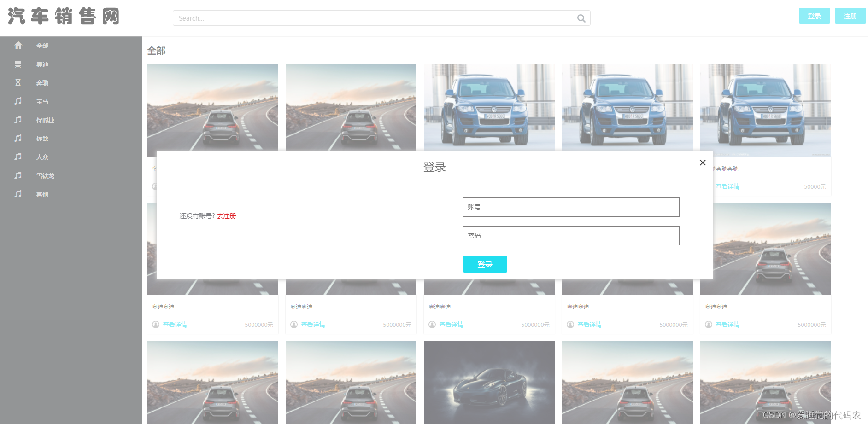Click the music note icon beside 雪铁龙
The height and width of the screenshot is (424, 868).
(x=18, y=175)
